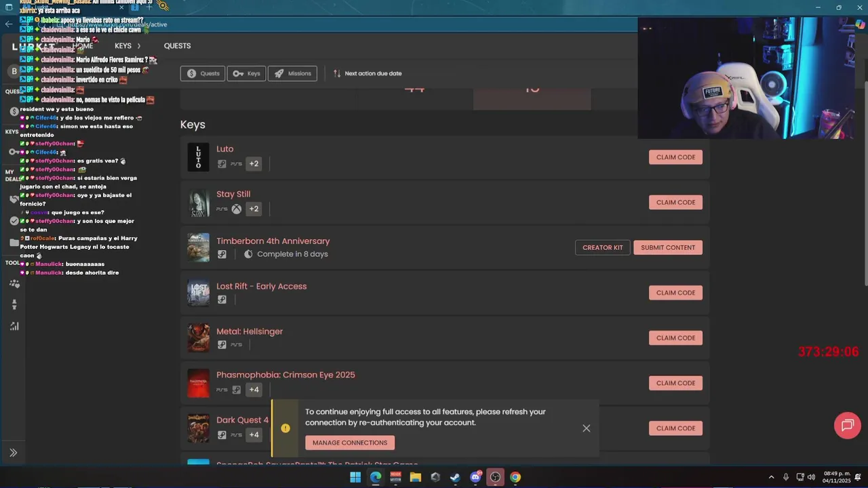
Task: Click the Metal: Hellsinger thumbnail
Action: pyautogui.click(x=199, y=338)
